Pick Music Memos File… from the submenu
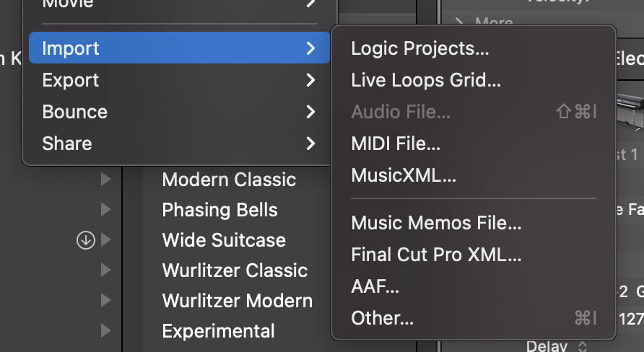The height and width of the screenshot is (352, 644). click(435, 223)
